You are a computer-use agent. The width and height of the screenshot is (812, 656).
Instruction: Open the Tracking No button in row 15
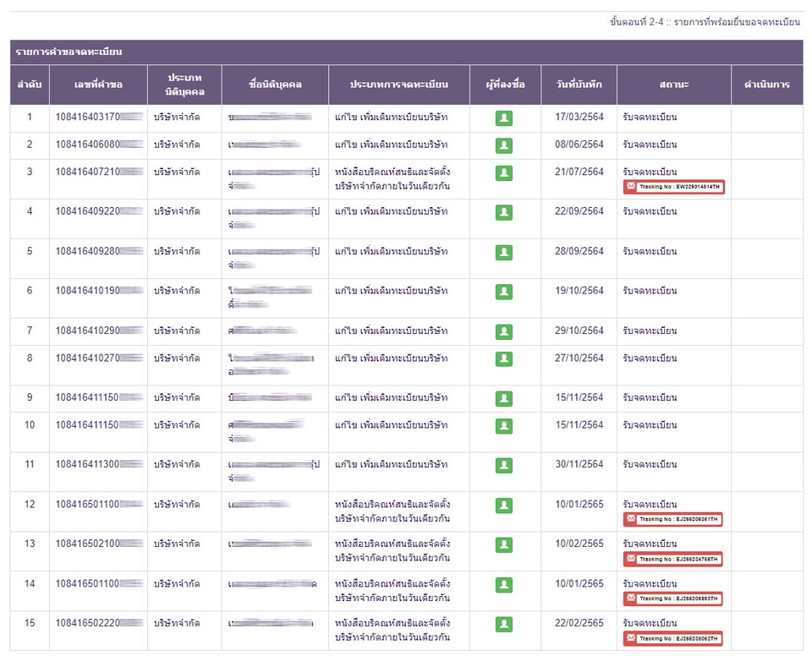click(672, 638)
